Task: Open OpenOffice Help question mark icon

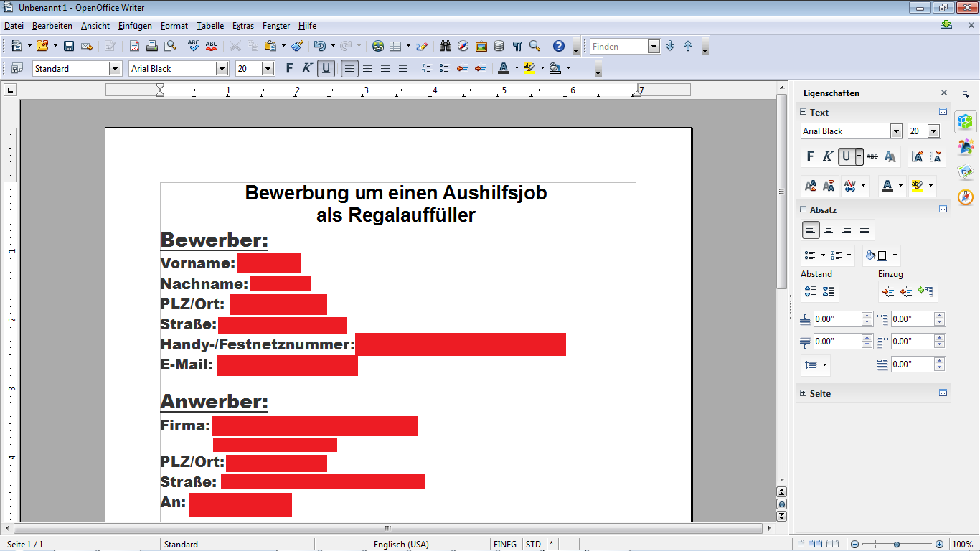Action: point(559,46)
